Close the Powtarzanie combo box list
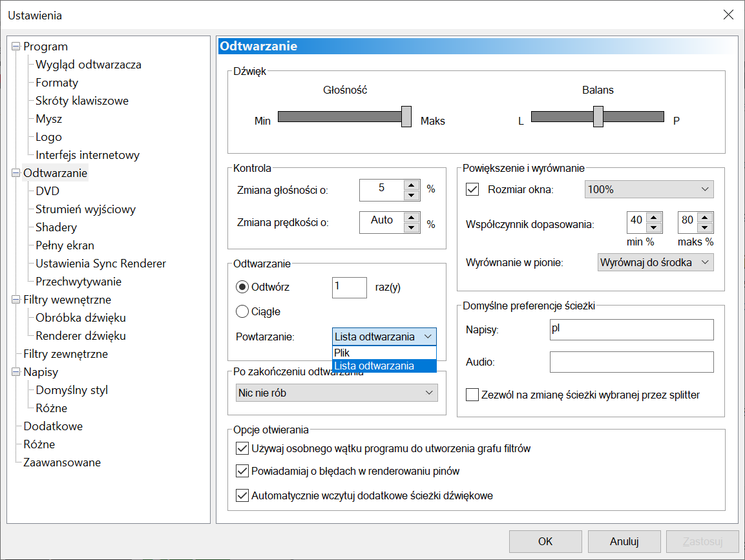This screenshot has width=745, height=560. point(384,337)
